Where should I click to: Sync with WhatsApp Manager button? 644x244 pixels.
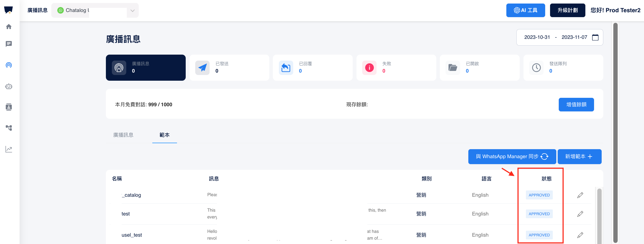(512, 157)
